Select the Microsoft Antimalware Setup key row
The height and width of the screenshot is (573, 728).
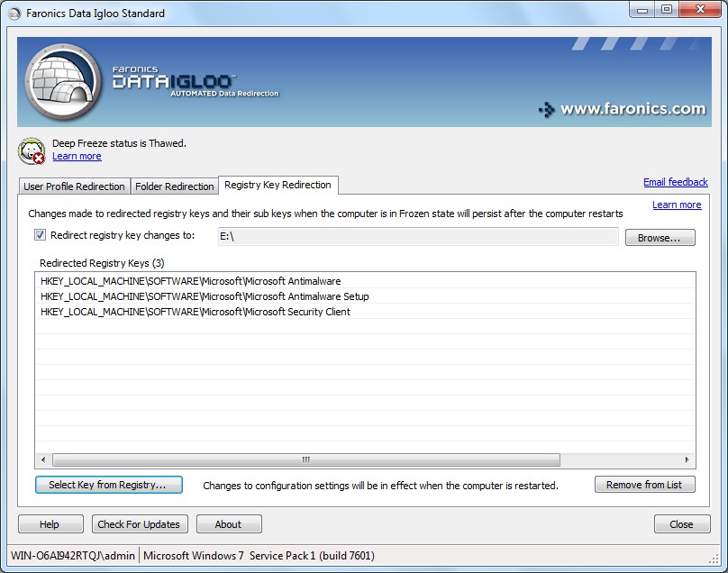(365, 296)
